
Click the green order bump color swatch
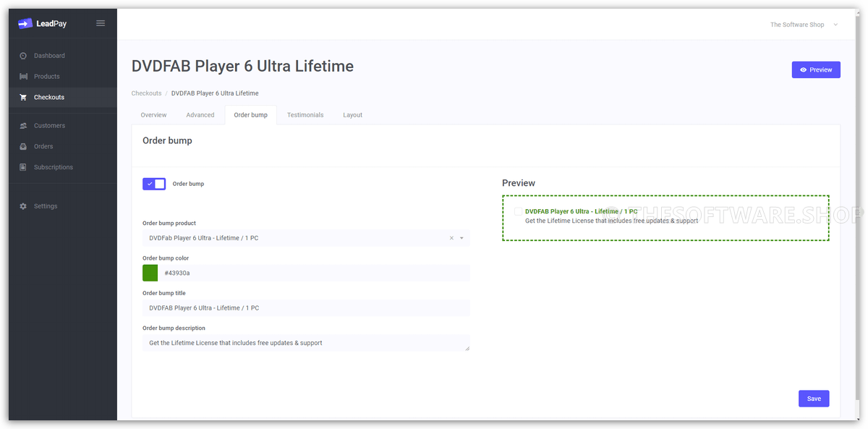[150, 273]
